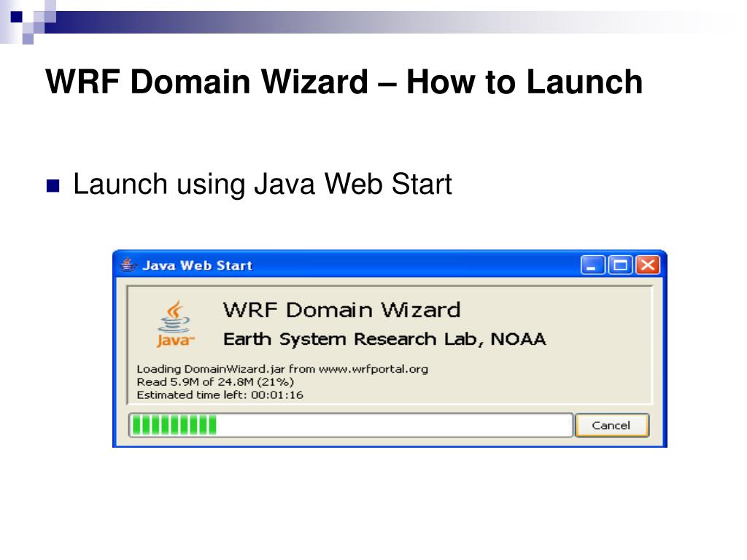
Task: Click the bullet text 'Launch using Java Web Start'
Action: pyautogui.click(x=263, y=184)
